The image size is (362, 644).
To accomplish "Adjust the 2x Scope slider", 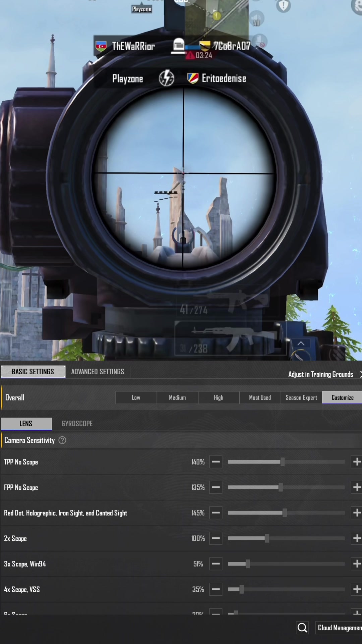I will 286,538.
